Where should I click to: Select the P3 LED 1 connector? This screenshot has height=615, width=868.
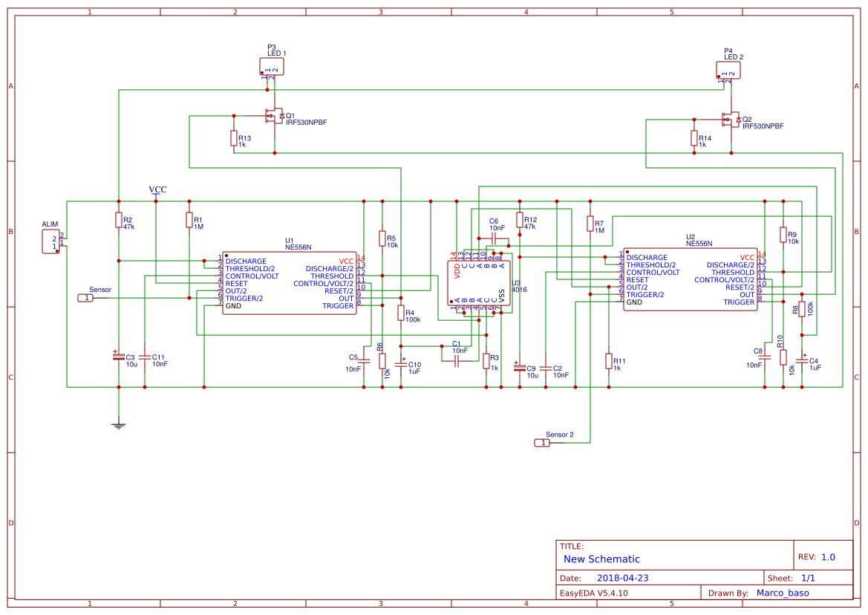tap(272, 67)
